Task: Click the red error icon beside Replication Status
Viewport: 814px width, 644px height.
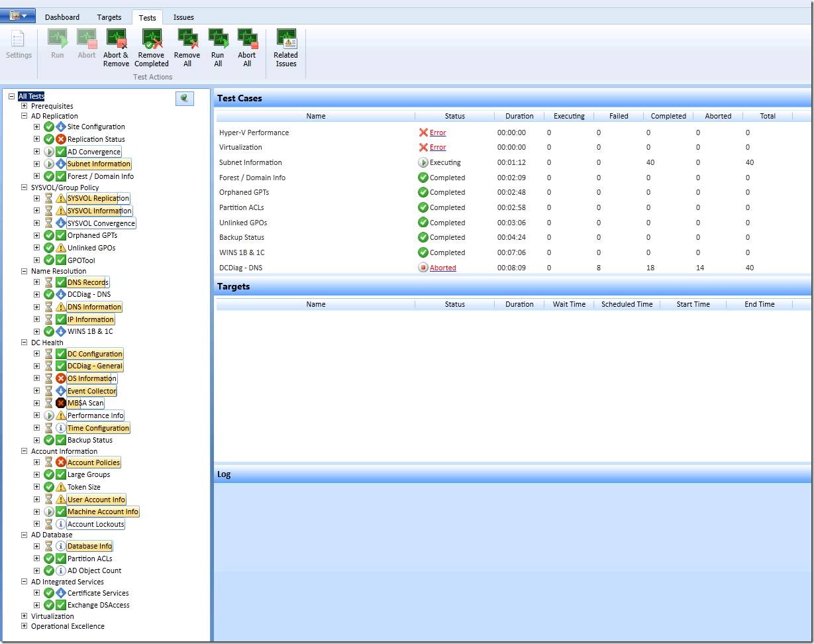Action: click(x=61, y=139)
